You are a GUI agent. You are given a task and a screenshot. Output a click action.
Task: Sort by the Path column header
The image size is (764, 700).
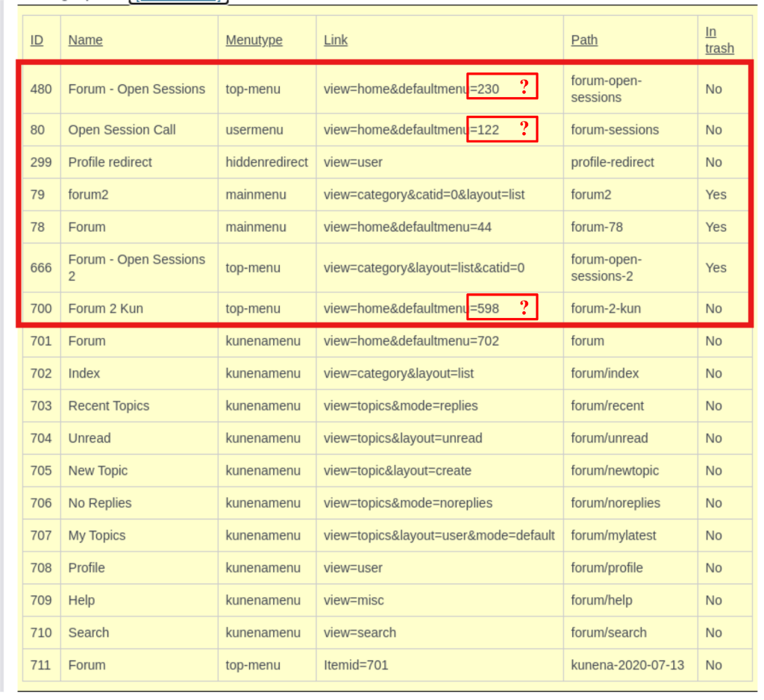[x=583, y=40]
